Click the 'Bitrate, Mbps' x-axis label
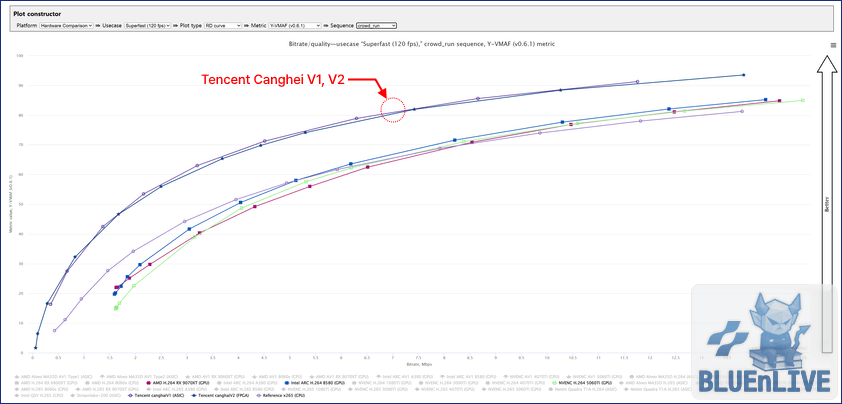Viewport: 842px width, 404px height. [421, 364]
